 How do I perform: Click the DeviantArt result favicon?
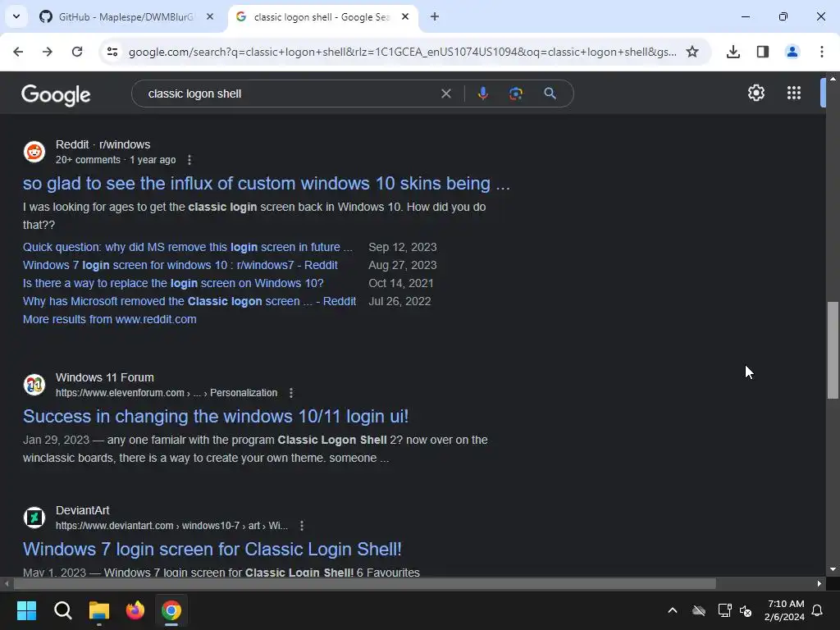pyautogui.click(x=34, y=518)
